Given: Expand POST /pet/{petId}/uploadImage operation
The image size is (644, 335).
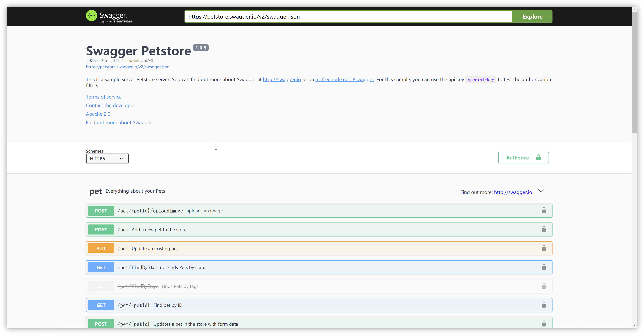Looking at the screenshot, I should (x=300, y=211).
